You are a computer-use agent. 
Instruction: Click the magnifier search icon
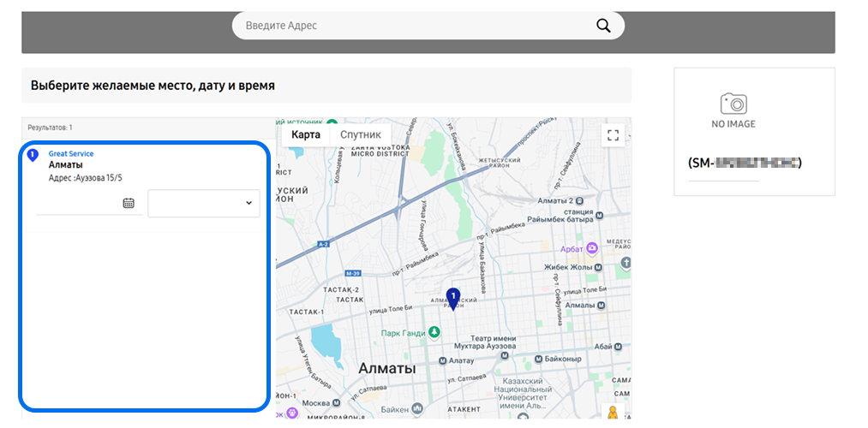pyautogui.click(x=603, y=26)
